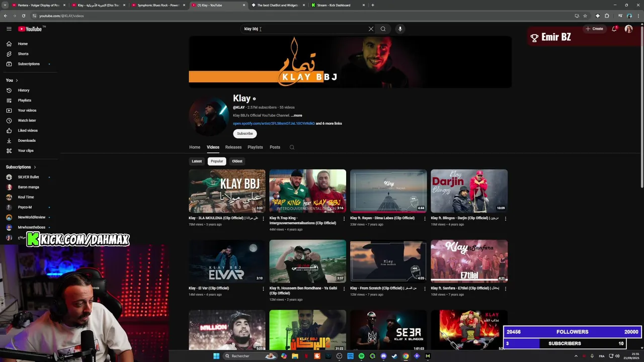
Task: Expand the You section chevron
Action: 17,80
